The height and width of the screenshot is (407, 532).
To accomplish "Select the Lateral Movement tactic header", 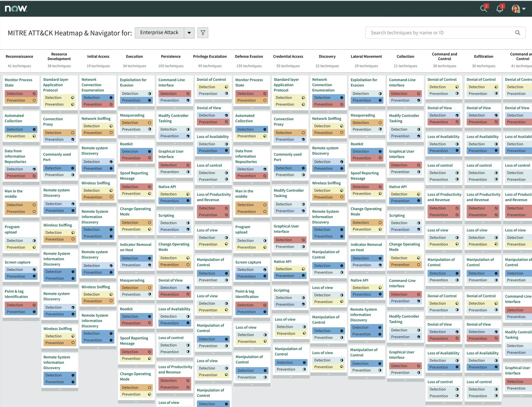I will point(366,57).
